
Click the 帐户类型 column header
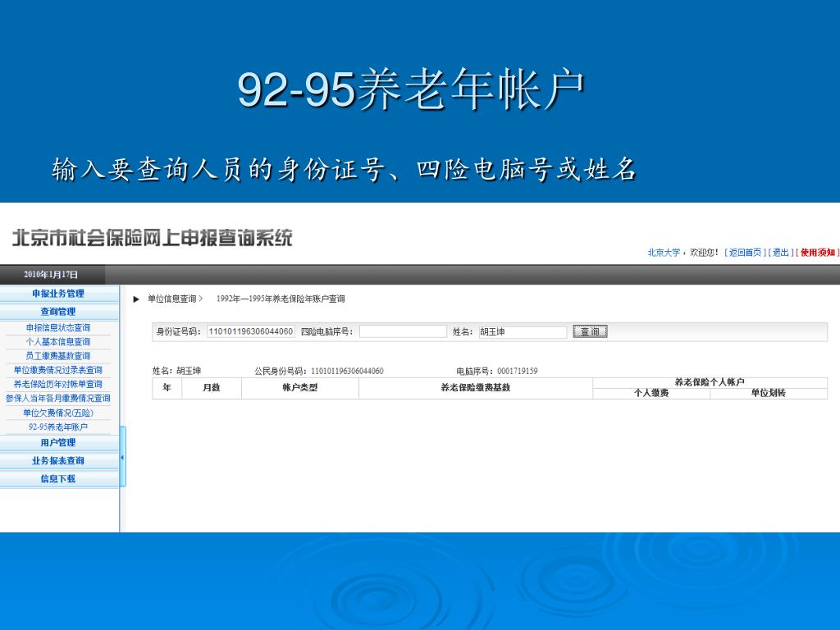pyautogui.click(x=300, y=388)
